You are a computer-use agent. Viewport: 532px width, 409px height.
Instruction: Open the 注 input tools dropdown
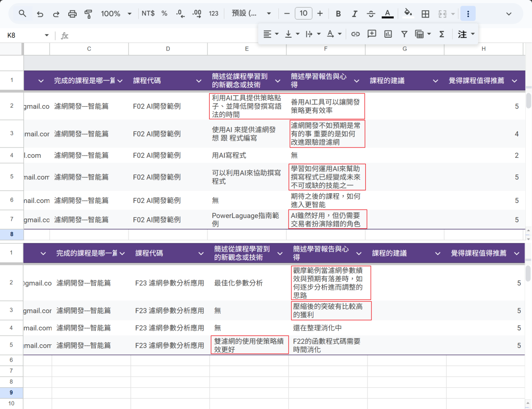click(466, 34)
